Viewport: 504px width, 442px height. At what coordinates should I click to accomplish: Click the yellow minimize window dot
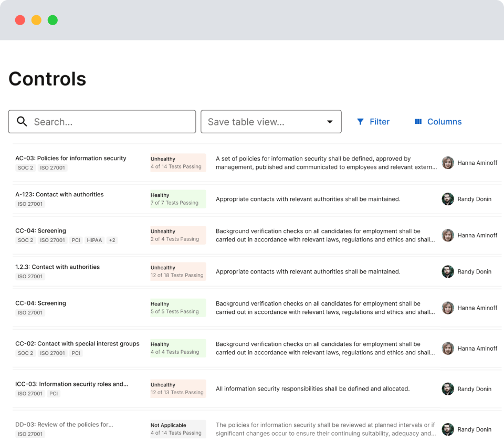coord(36,20)
